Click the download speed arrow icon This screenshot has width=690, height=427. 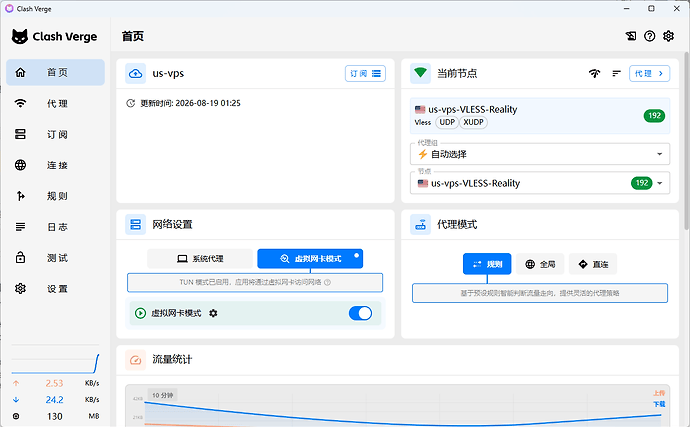[16, 400]
